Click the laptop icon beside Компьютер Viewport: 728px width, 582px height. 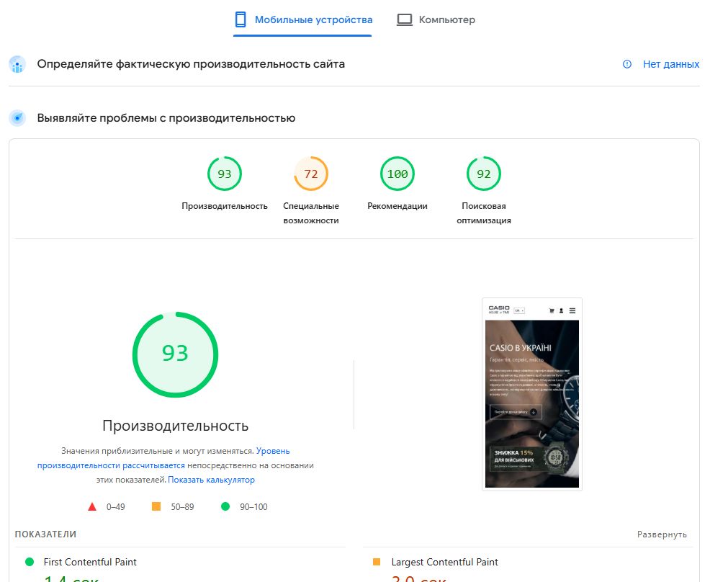pos(405,20)
